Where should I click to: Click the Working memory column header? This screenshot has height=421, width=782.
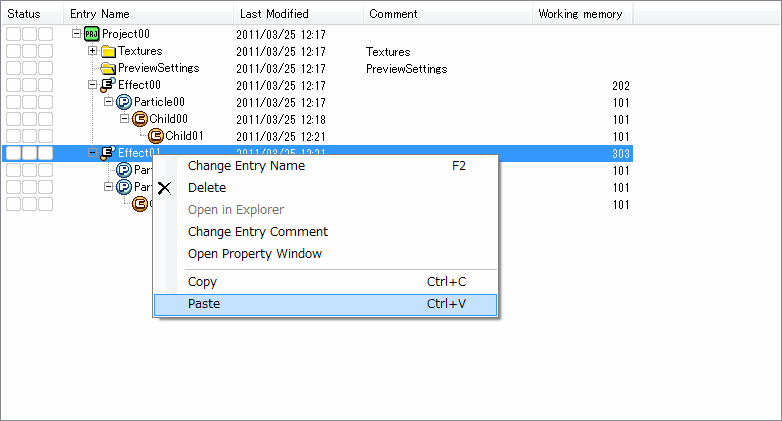pos(582,14)
